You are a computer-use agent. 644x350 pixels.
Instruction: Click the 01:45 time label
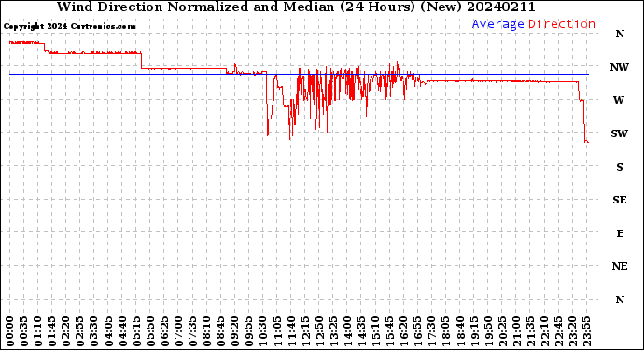pyautogui.click(x=52, y=331)
